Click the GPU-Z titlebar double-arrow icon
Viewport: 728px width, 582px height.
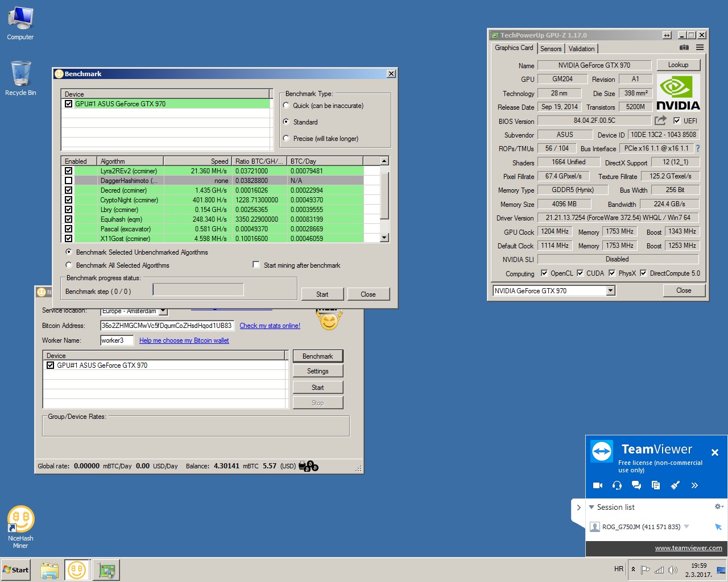click(667, 35)
